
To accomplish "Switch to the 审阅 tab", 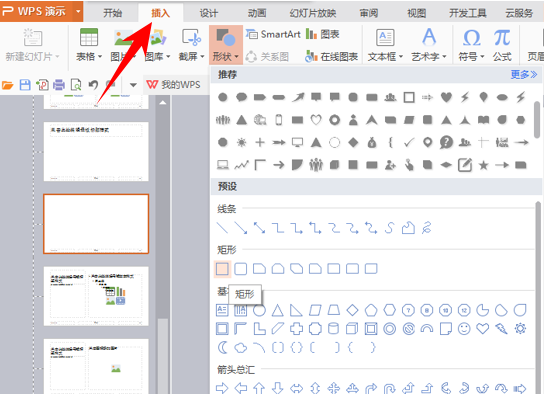I will click(368, 13).
